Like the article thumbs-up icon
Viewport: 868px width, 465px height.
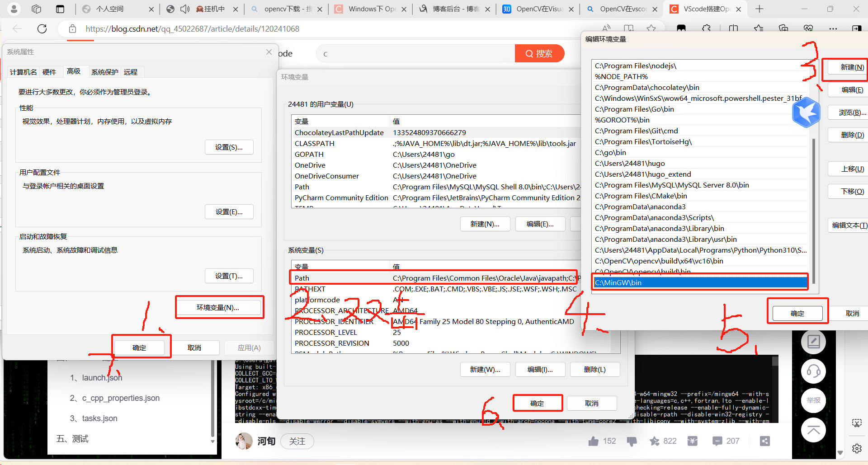594,441
